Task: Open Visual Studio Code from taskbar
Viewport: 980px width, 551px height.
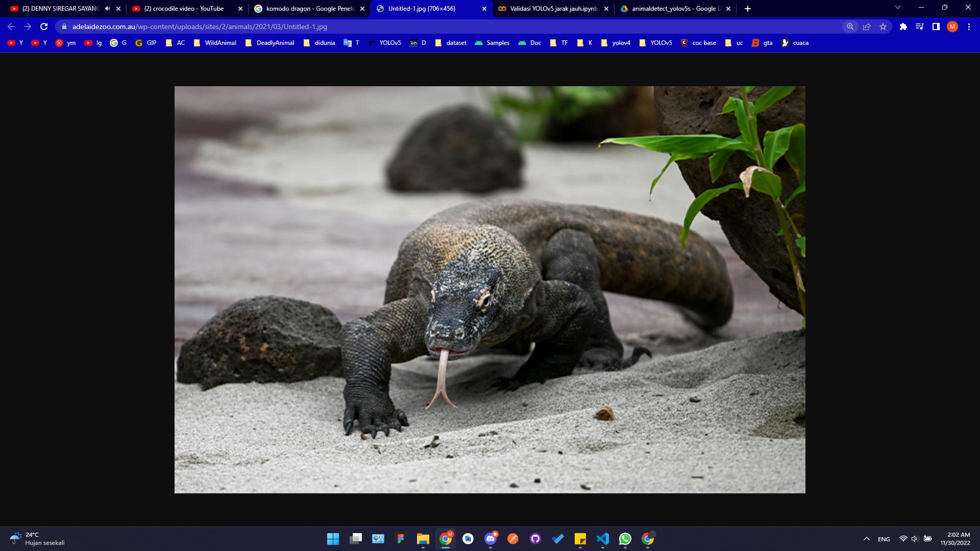Action: pos(603,539)
